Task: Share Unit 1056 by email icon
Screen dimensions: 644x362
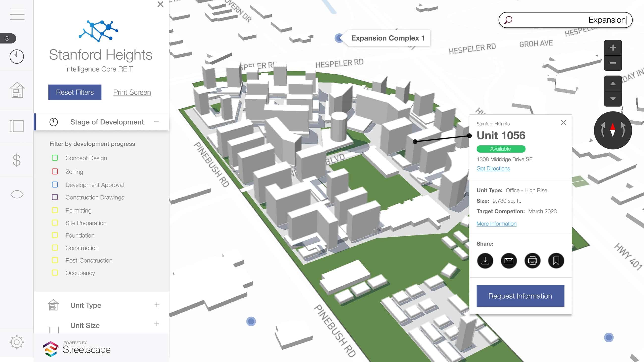Action: click(509, 261)
